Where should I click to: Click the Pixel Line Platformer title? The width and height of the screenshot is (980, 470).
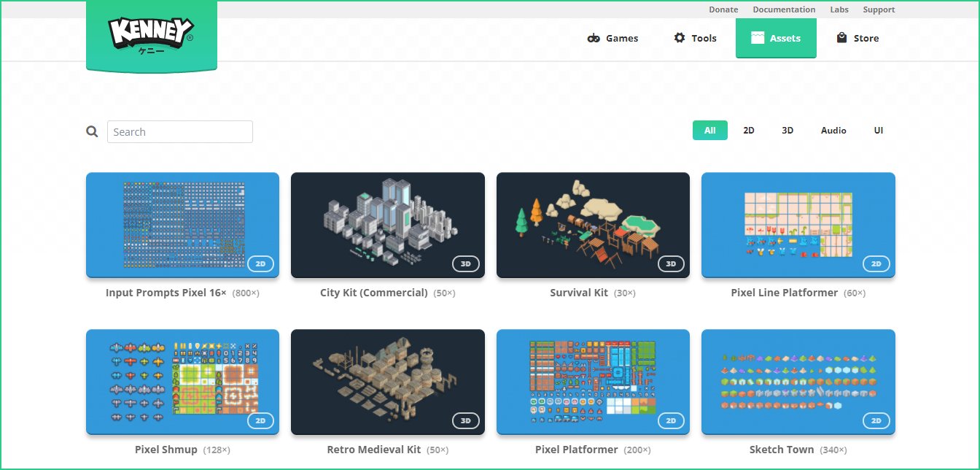785,293
